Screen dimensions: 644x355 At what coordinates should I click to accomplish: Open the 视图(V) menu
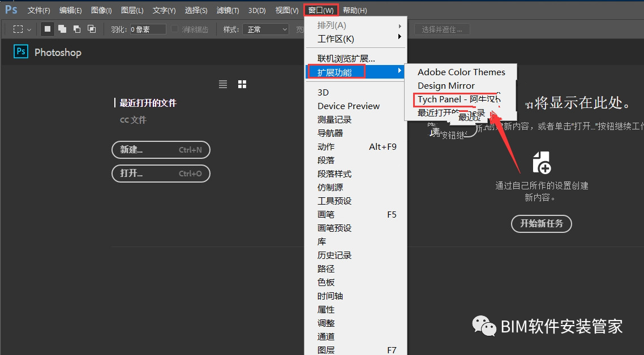pyautogui.click(x=287, y=10)
